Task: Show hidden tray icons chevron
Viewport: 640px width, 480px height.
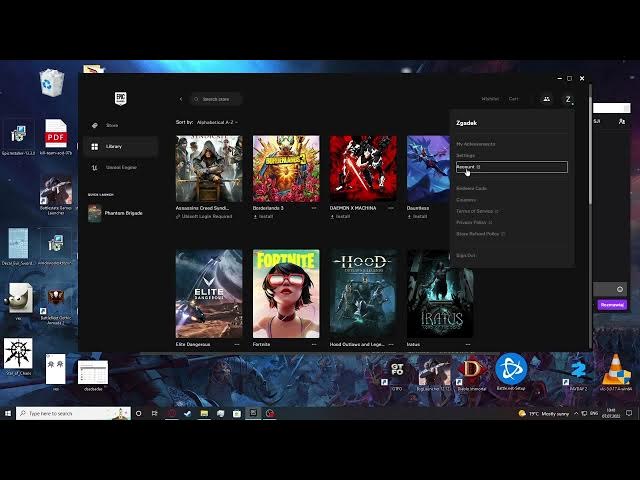Action: pyautogui.click(x=576, y=413)
